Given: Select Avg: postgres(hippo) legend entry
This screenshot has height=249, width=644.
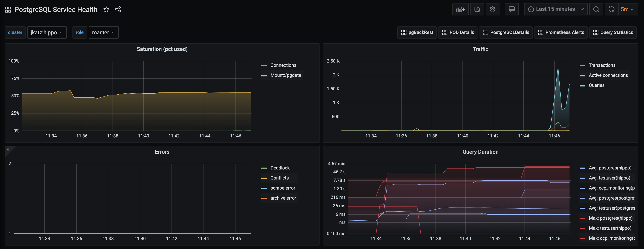Looking at the screenshot, I should pos(610,168).
